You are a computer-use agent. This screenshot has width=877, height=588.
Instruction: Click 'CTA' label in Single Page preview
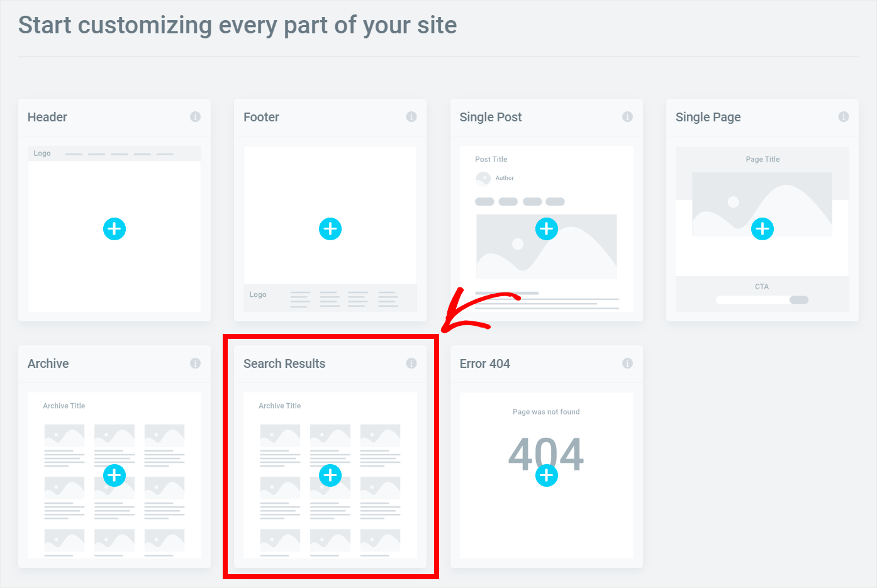762,287
